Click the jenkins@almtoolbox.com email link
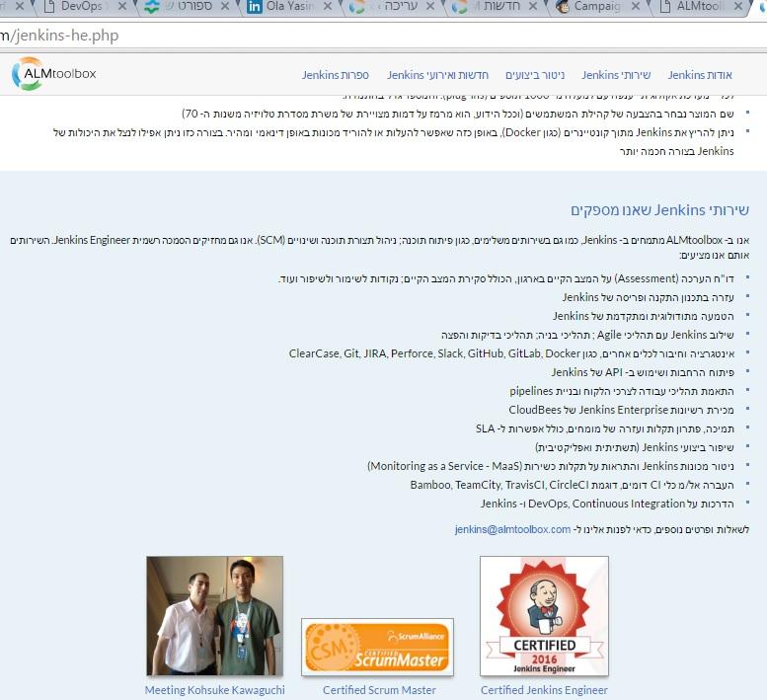The height and width of the screenshot is (700, 767). coord(512,529)
